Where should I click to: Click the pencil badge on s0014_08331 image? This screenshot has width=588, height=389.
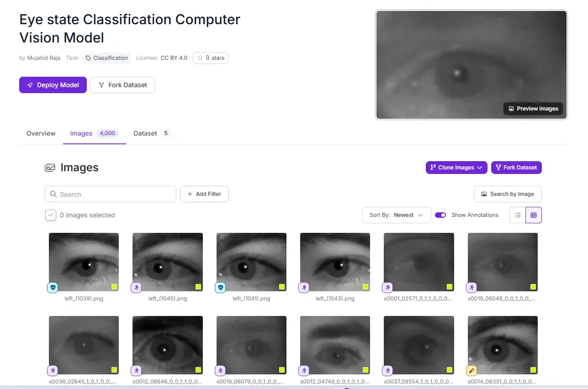point(471,370)
